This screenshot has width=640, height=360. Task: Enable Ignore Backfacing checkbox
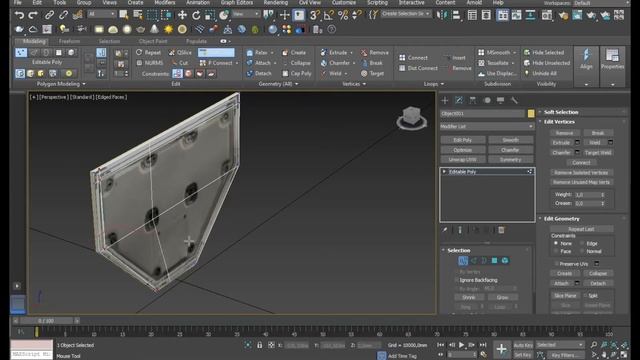tap(457, 280)
